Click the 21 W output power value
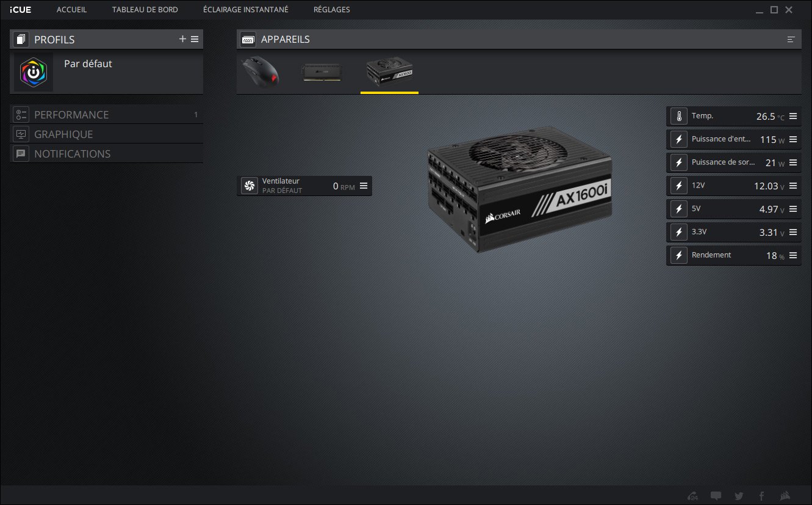The width and height of the screenshot is (812, 505). pyautogui.click(x=775, y=162)
